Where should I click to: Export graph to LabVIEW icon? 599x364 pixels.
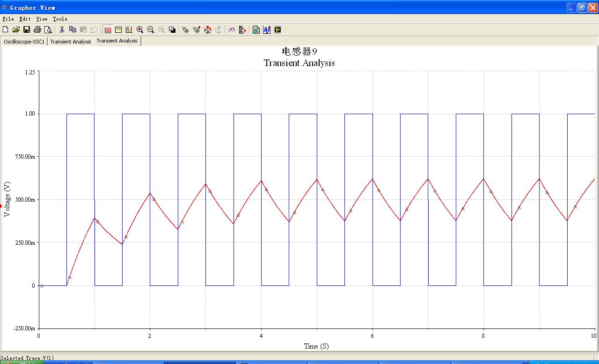[278, 29]
